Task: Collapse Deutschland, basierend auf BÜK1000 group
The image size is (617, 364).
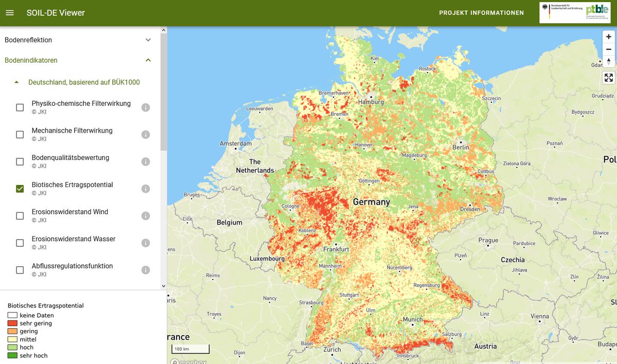Action: tap(78, 82)
